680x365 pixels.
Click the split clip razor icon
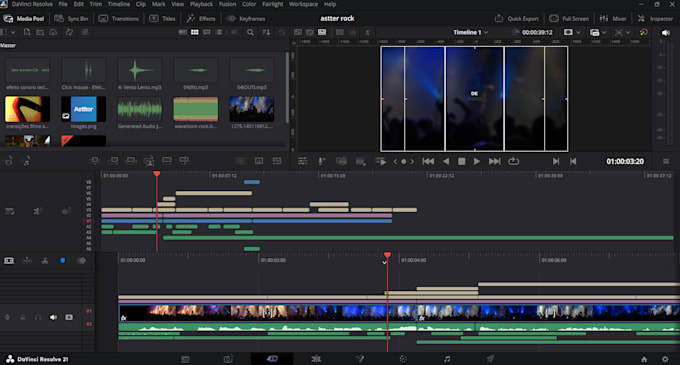pos(45,261)
